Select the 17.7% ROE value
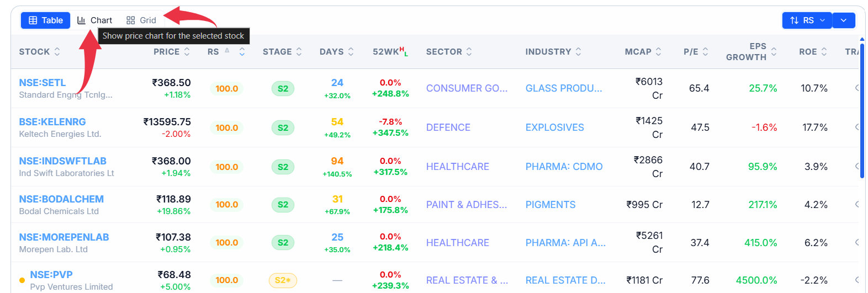Screen dimensions: 868x293 (x=815, y=127)
